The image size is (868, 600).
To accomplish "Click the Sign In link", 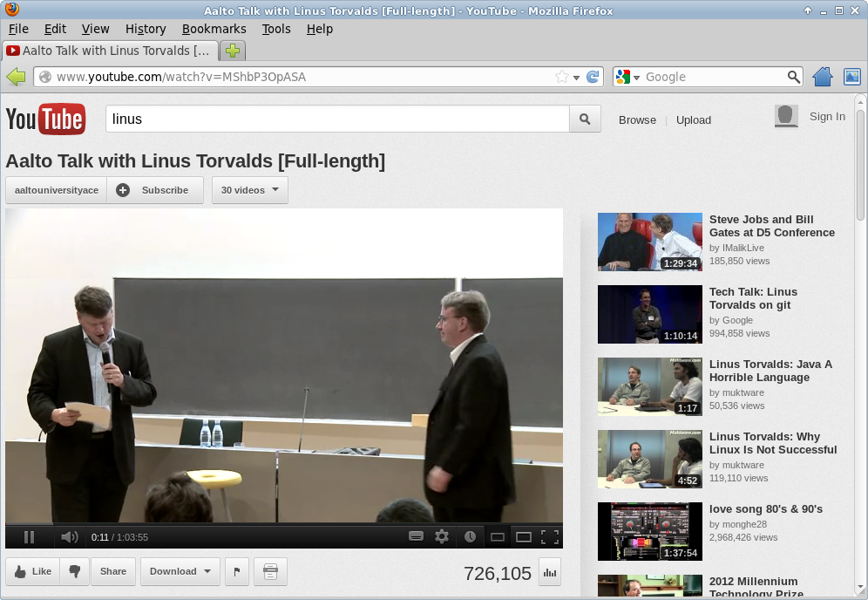I will [x=827, y=116].
